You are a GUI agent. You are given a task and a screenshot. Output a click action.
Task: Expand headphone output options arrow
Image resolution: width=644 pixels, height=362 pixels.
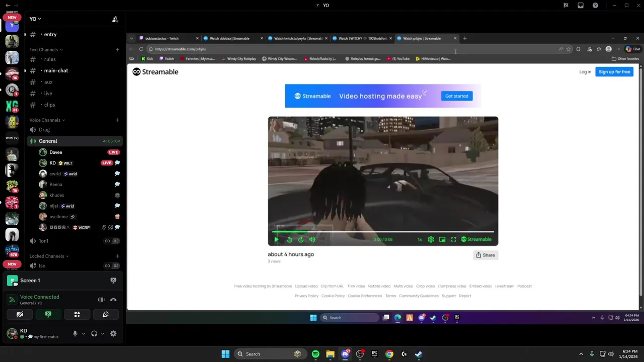(x=103, y=333)
